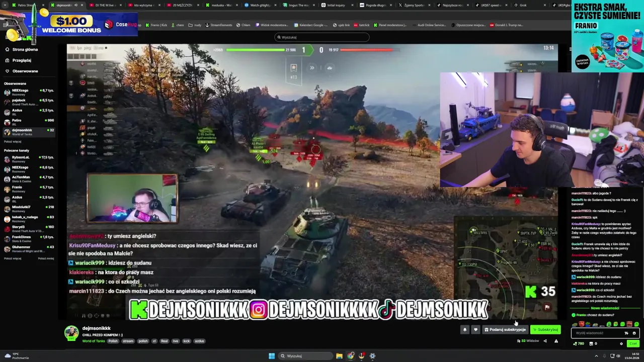644x362 pixels.
Task: Open Patiro channel in sidebar
Action: tap(29, 122)
